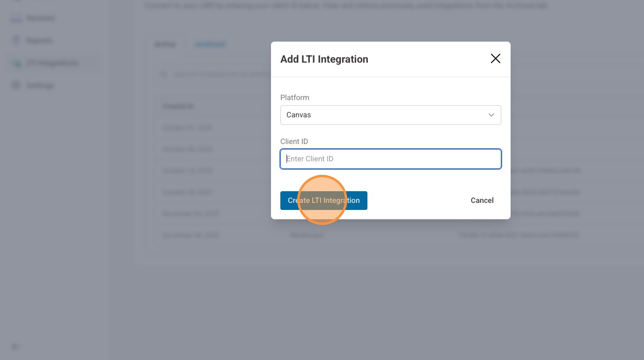
Task: Click the Platform dropdown chevron arrow
Action: pyautogui.click(x=491, y=115)
